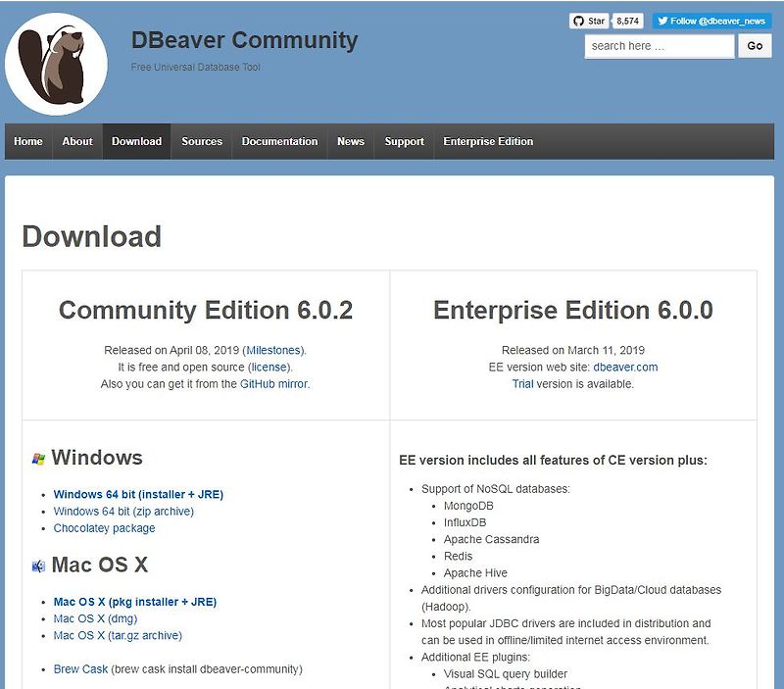Click the Brew Cask link
The height and width of the screenshot is (689, 784).
tap(80, 669)
